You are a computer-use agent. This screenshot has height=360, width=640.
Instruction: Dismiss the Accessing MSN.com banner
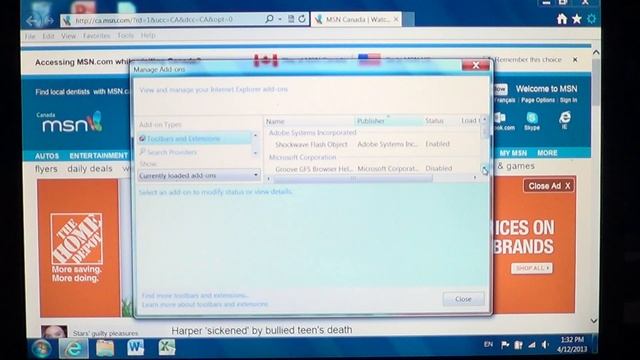pos(575,60)
